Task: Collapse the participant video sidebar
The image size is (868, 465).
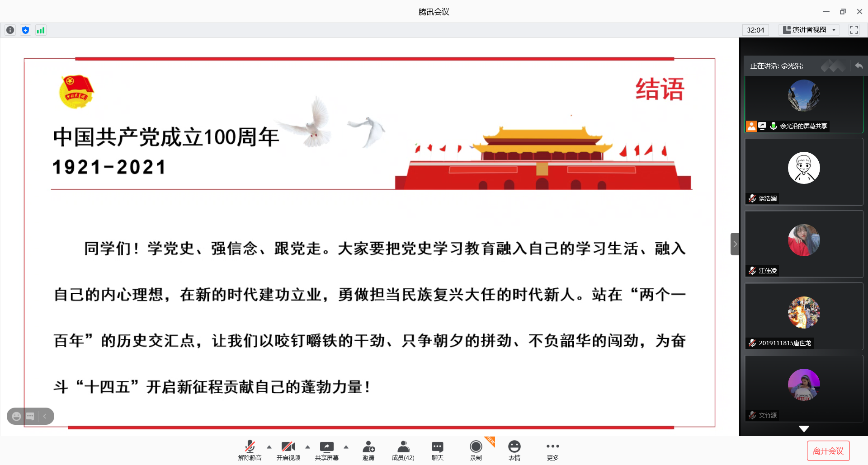Action: 735,244
